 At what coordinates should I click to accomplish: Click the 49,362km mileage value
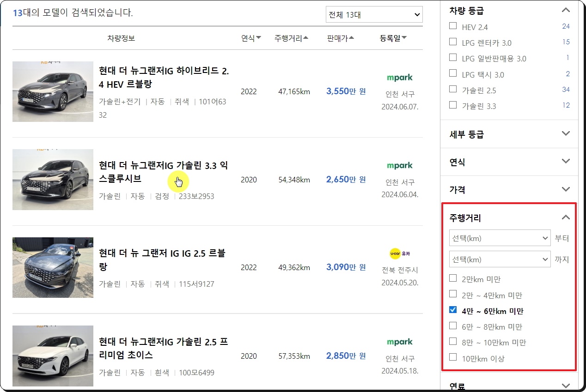[294, 267]
